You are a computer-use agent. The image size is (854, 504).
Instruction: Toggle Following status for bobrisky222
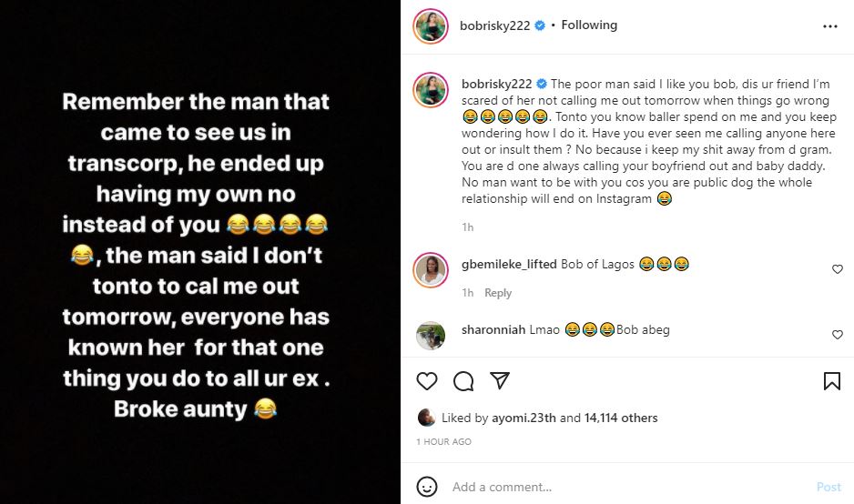pos(589,25)
